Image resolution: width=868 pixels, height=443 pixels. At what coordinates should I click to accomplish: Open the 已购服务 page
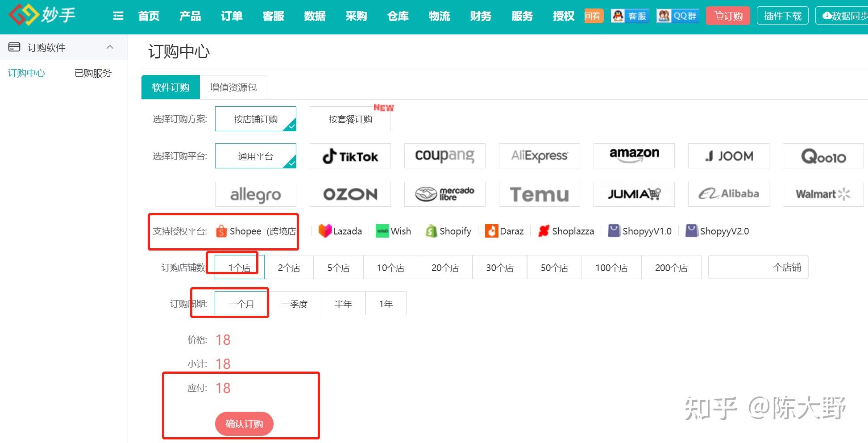click(93, 73)
